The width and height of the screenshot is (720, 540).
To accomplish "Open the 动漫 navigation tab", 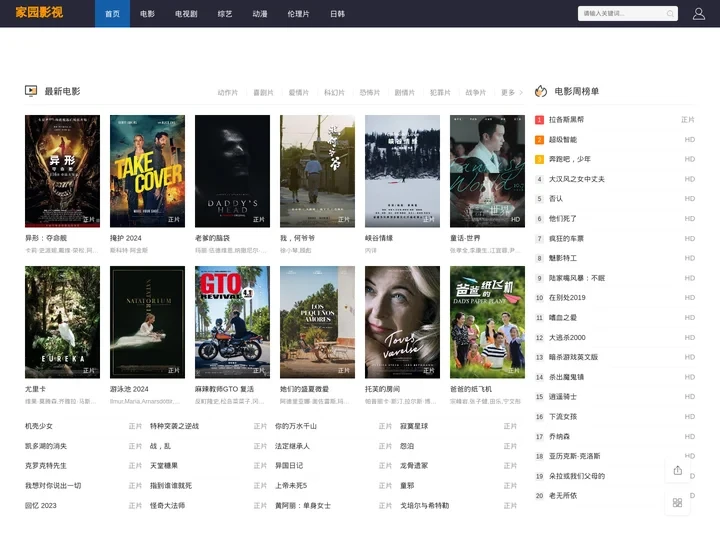I will click(260, 14).
